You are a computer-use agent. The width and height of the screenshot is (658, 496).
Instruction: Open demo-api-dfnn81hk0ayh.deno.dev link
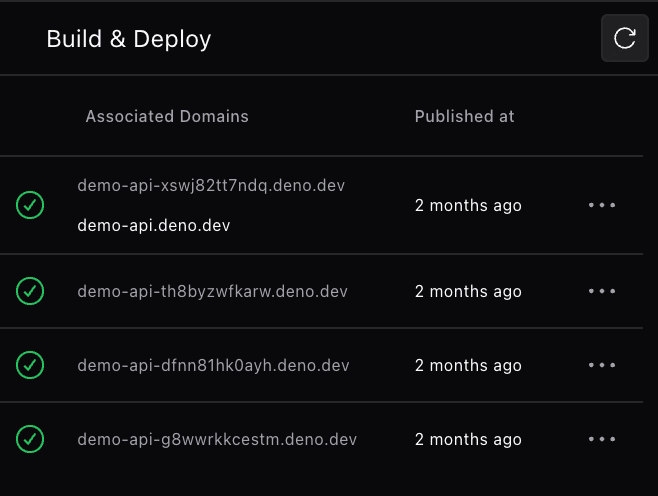point(213,365)
